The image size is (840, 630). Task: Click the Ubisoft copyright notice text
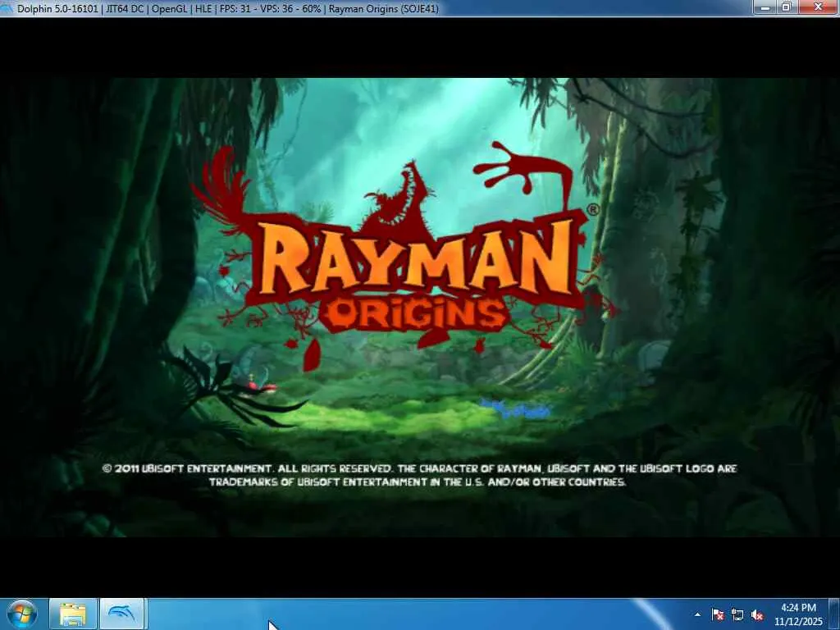tap(419, 475)
